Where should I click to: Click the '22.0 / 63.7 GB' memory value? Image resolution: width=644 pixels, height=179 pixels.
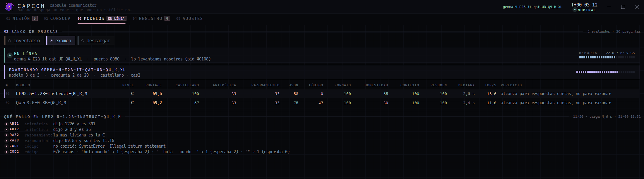pyautogui.click(x=620, y=53)
